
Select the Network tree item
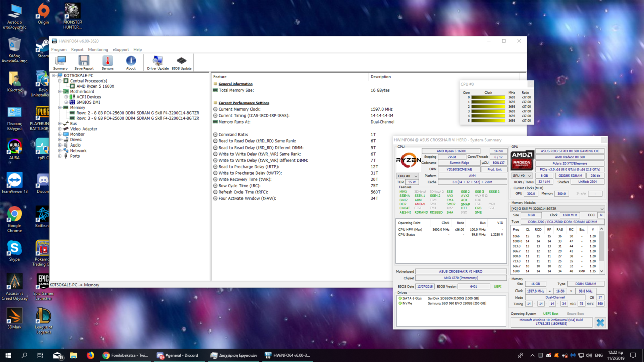(78, 151)
